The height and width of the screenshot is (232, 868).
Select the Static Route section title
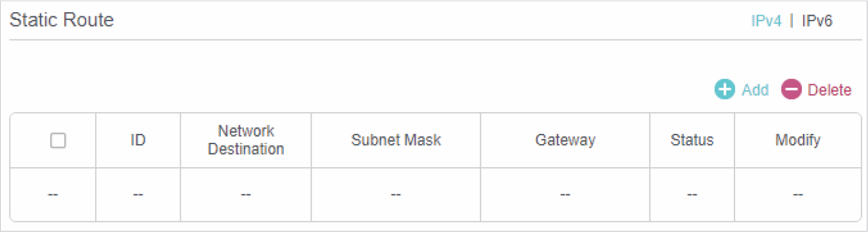tap(61, 20)
